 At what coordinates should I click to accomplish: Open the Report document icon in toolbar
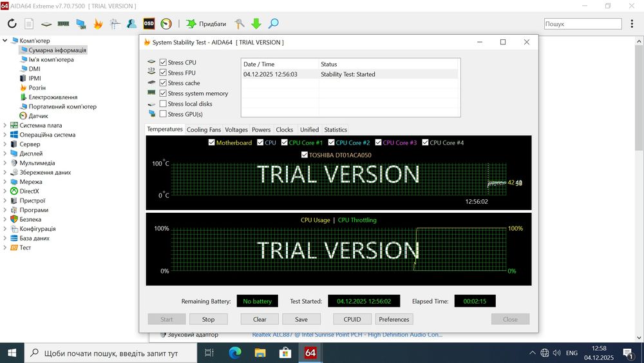(x=29, y=24)
